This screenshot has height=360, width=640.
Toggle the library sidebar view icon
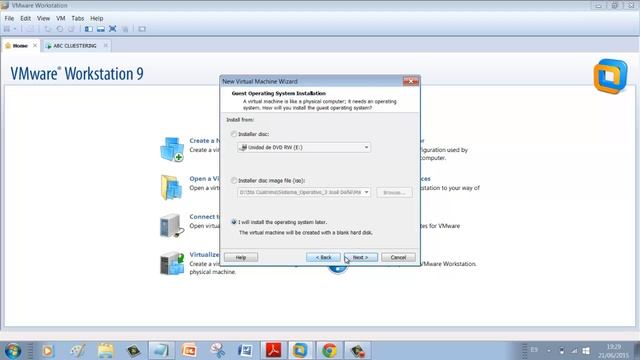(89, 29)
